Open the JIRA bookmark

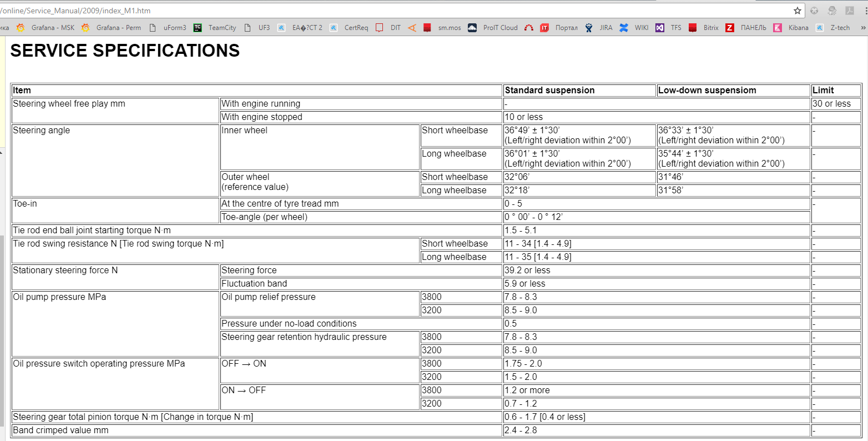point(599,28)
